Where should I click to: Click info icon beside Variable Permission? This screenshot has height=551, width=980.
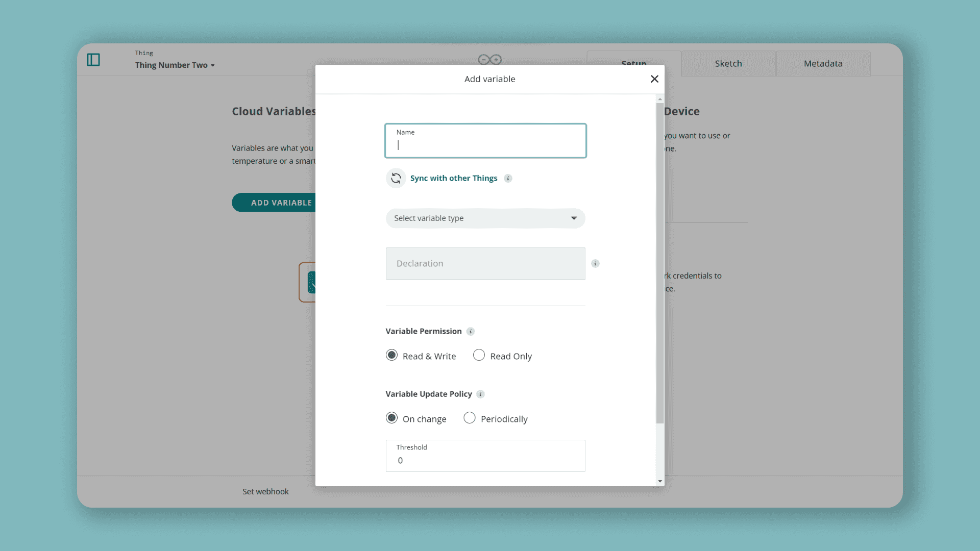click(x=471, y=332)
